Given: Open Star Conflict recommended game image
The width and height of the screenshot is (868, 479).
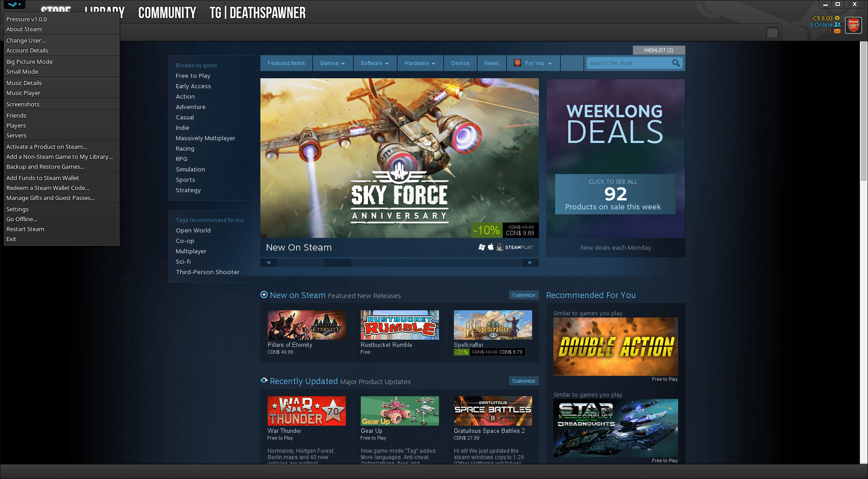Looking at the screenshot, I should tap(616, 428).
